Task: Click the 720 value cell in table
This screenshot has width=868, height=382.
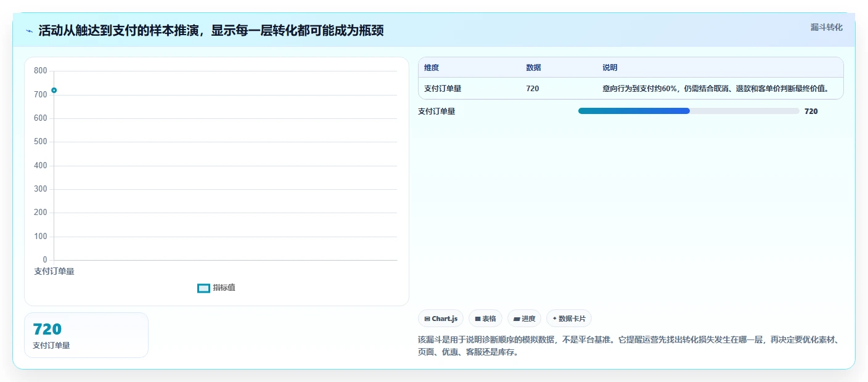Action: tap(533, 89)
